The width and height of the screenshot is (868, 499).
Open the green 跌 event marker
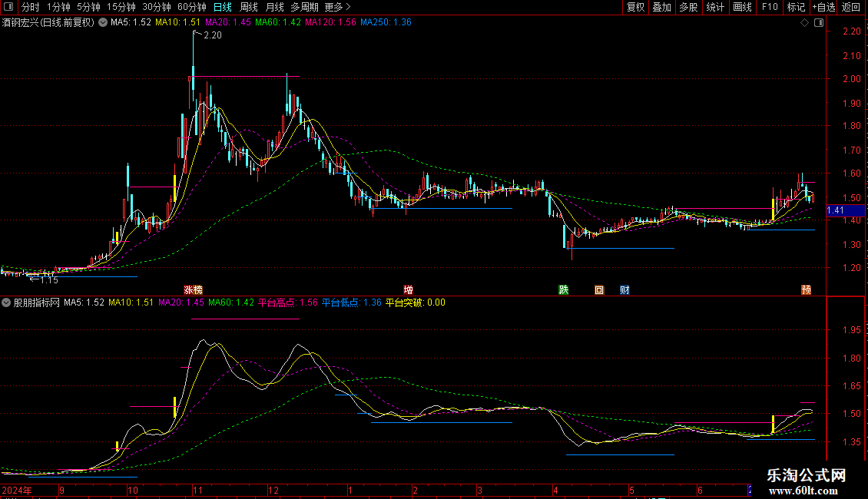564,290
